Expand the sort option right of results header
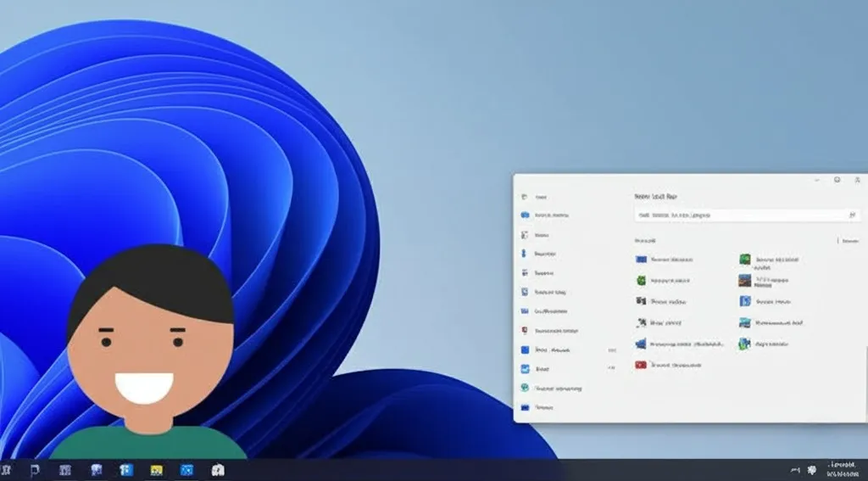Screen dimensions: 868x481 [849, 241]
